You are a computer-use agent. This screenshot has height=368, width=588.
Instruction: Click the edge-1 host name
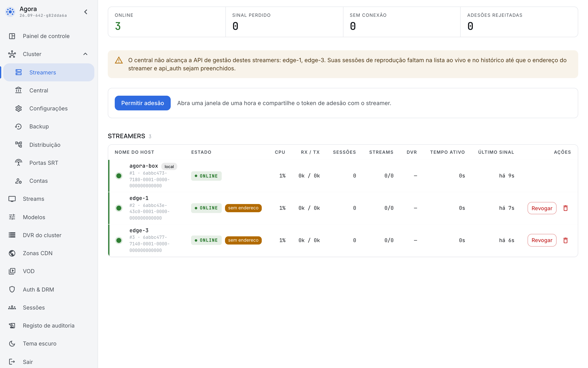click(x=139, y=198)
